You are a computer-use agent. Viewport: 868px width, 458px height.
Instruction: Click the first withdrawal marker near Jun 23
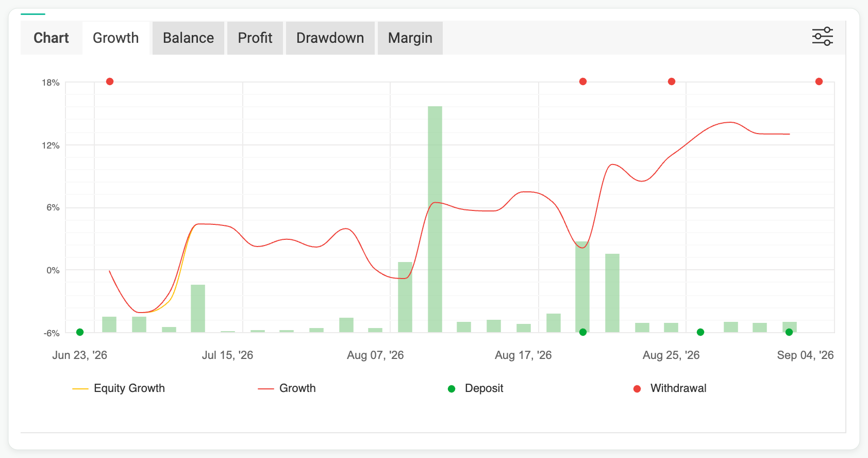[x=110, y=81]
